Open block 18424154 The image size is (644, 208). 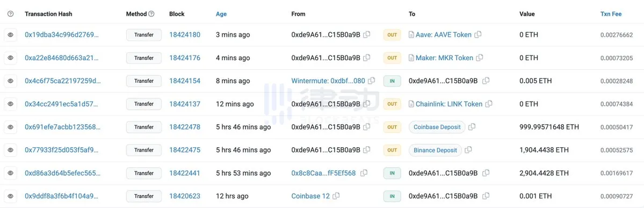[x=185, y=81]
